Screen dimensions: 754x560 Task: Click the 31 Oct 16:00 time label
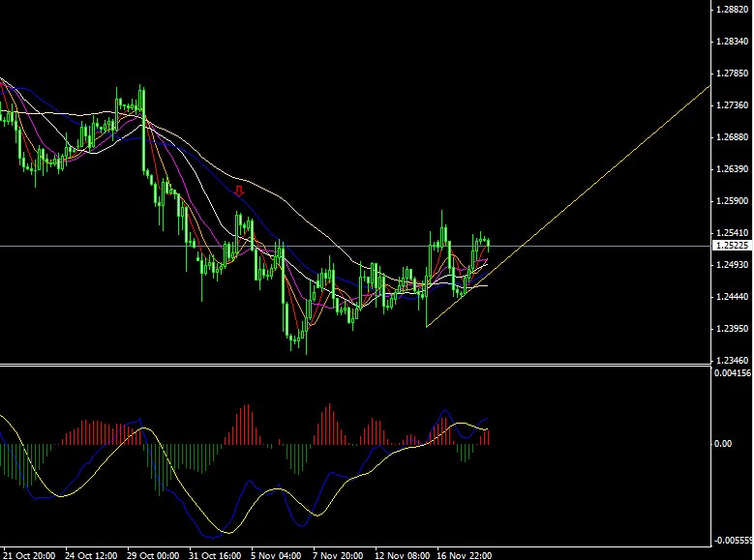(215, 555)
